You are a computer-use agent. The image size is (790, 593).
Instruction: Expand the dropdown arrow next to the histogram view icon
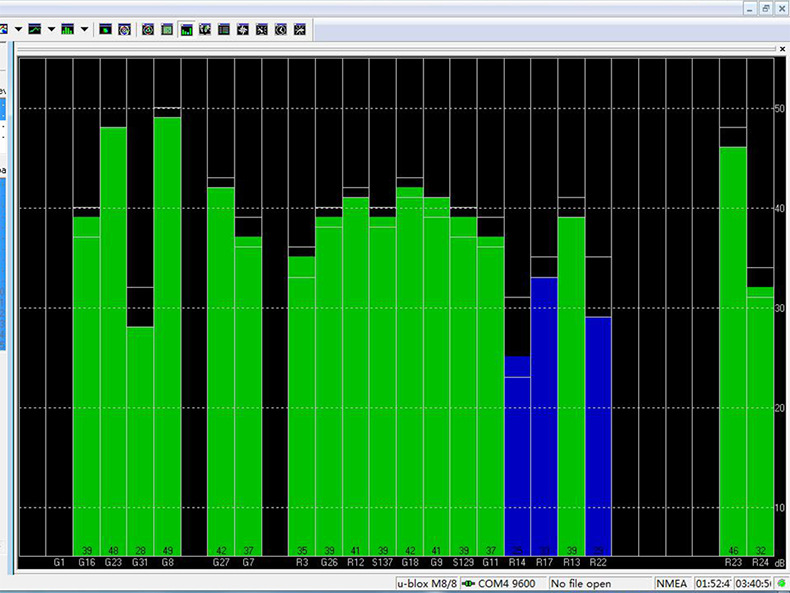[x=84, y=29]
